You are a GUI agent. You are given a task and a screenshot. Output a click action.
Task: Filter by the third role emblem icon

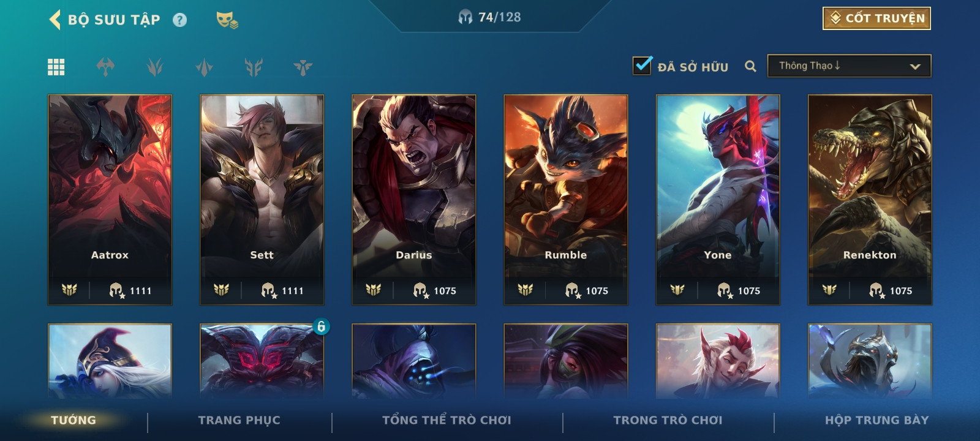(204, 67)
